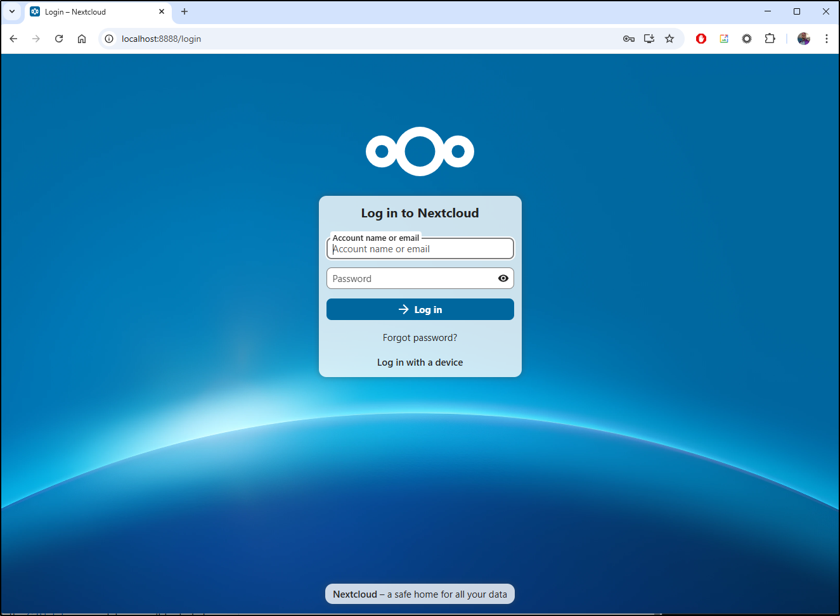Open the Forgot password? link
This screenshot has height=616, width=840.
tap(420, 338)
